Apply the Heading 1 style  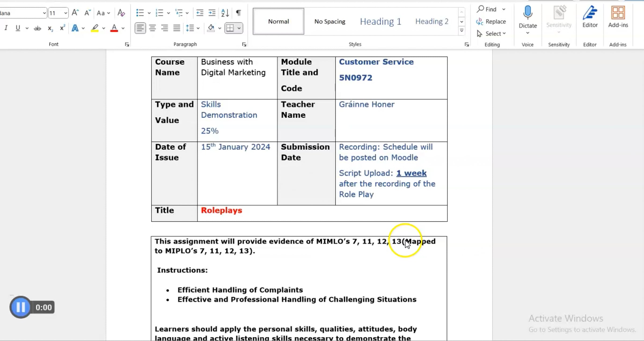pyautogui.click(x=380, y=21)
